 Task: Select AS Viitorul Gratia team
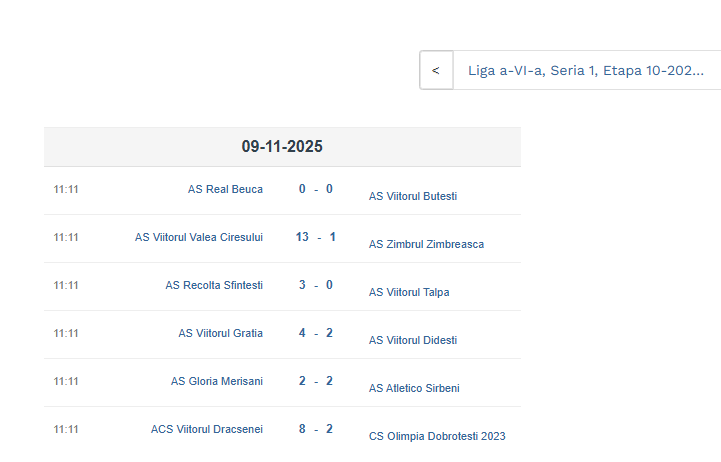[220, 333]
